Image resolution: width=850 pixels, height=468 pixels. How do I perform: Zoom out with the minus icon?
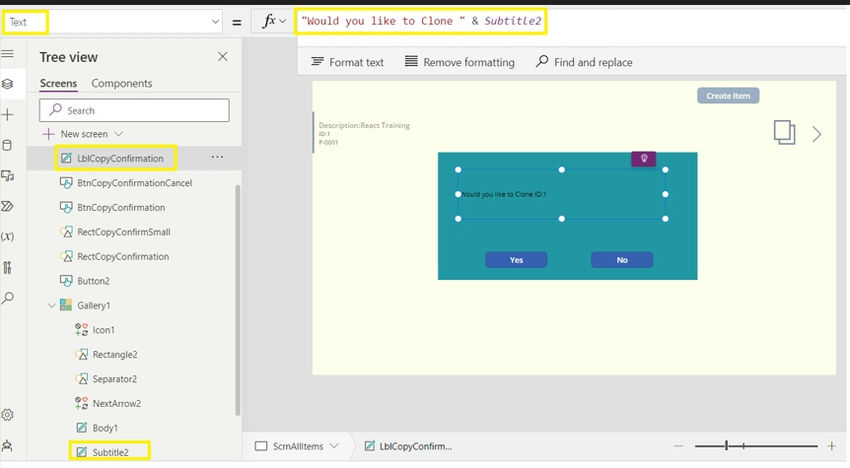pos(678,446)
